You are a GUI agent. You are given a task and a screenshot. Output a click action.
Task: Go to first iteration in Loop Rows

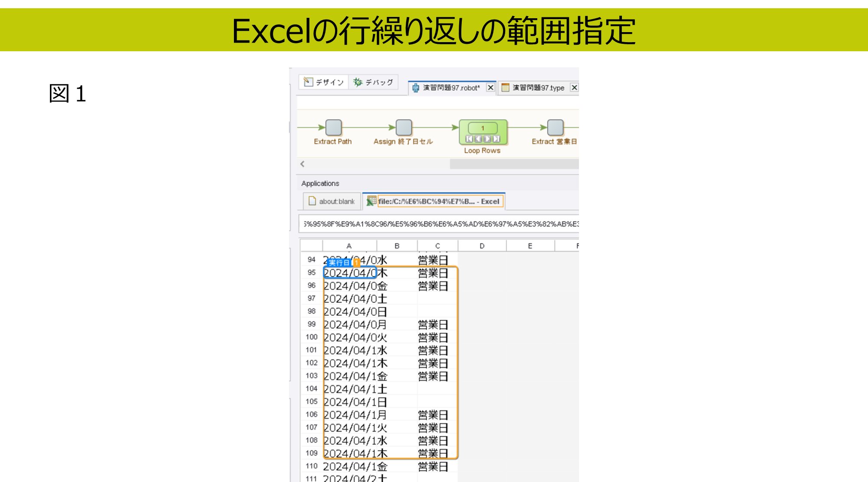pyautogui.click(x=469, y=139)
